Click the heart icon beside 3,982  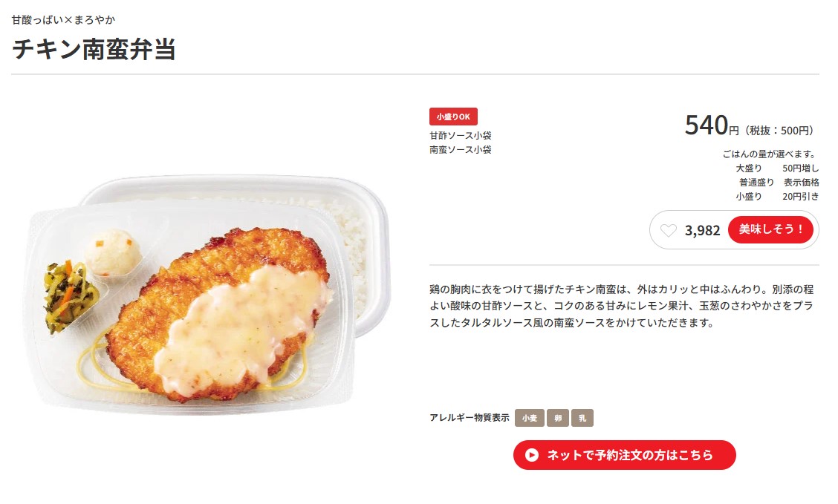click(668, 230)
